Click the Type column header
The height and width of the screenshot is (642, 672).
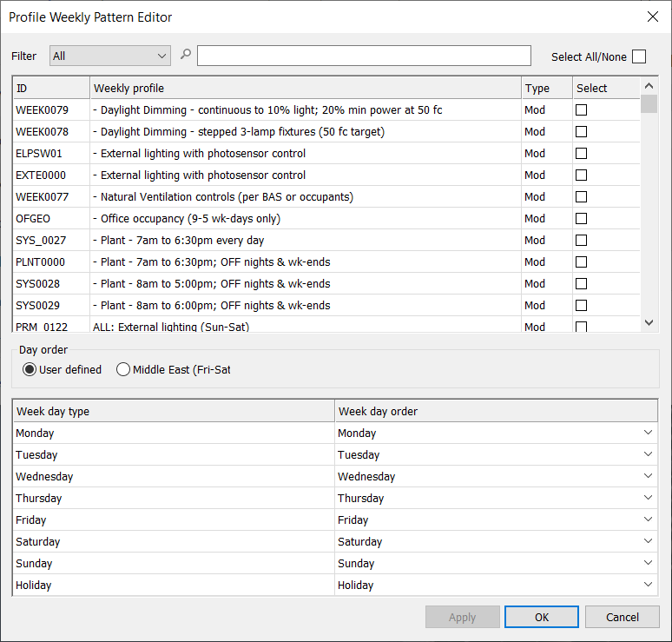coord(547,88)
